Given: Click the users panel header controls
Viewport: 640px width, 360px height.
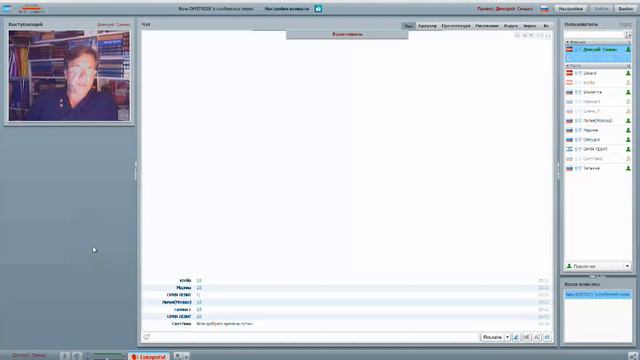Looking at the screenshot, I should tap(626, 24).
